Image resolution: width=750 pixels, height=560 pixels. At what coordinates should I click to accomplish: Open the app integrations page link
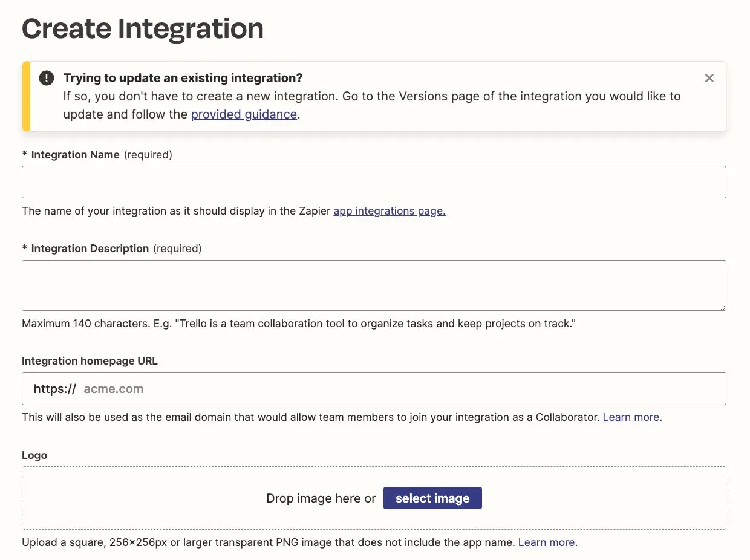[x=390, y=211]
